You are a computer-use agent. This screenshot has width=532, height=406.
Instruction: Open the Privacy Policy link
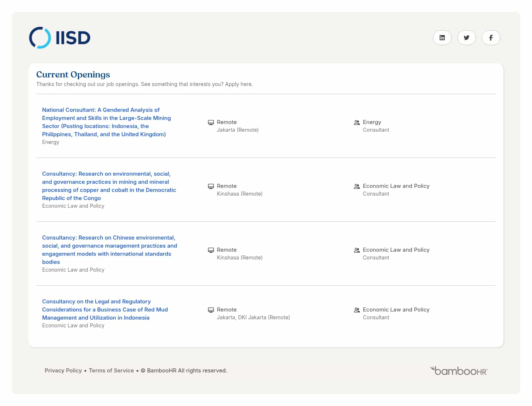pyautogui.click(x=63, y=371)
